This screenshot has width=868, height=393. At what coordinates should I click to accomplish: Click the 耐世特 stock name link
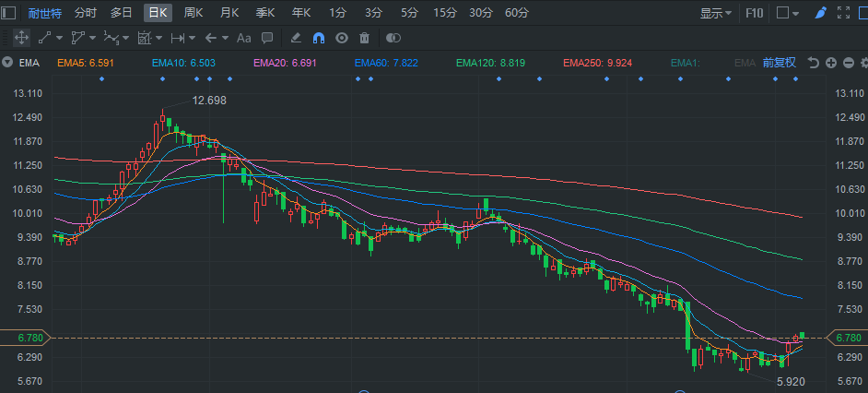click(x=45, y=13)
